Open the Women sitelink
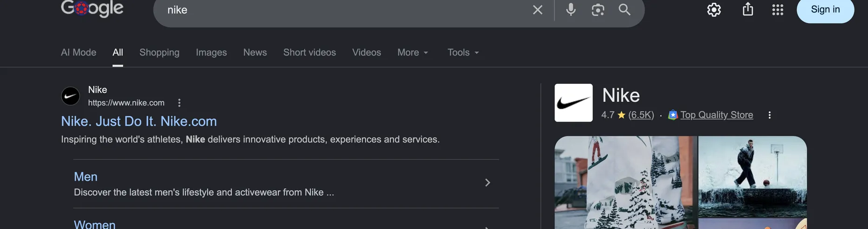Screen dimensions: 868x229 pos(95,224)
